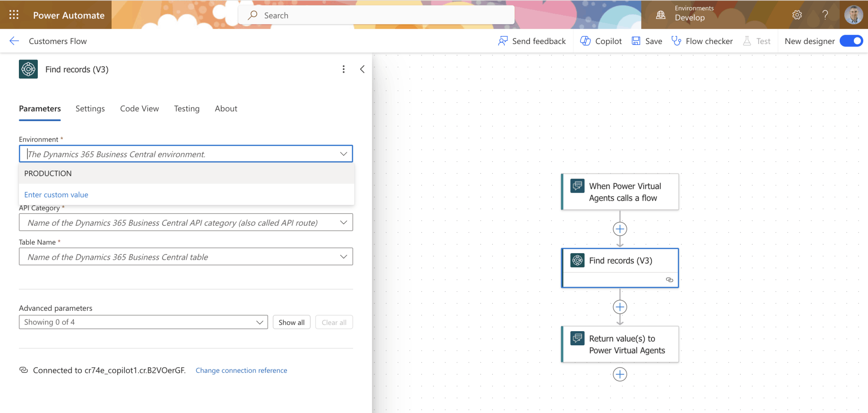Choose Enter custom value option
Viewport: 868px width, 413px height.
click(x=56, y=195)
